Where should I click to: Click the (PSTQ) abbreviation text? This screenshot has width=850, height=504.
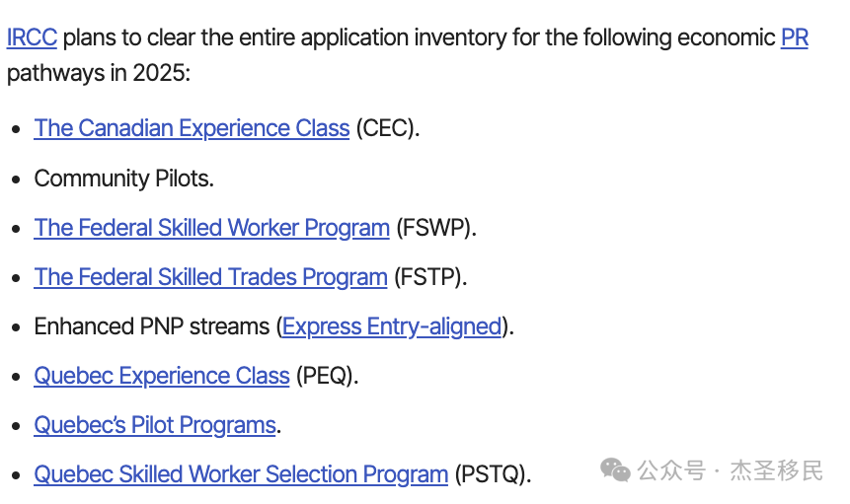point(493,474)
